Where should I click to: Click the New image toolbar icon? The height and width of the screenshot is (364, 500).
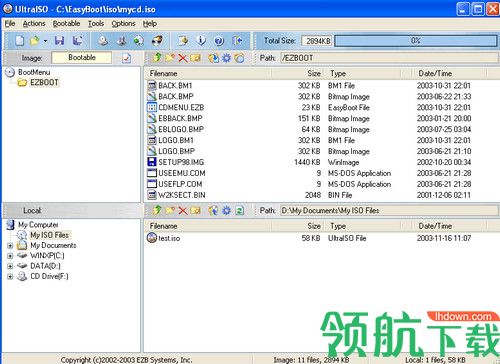pos(20,41)
